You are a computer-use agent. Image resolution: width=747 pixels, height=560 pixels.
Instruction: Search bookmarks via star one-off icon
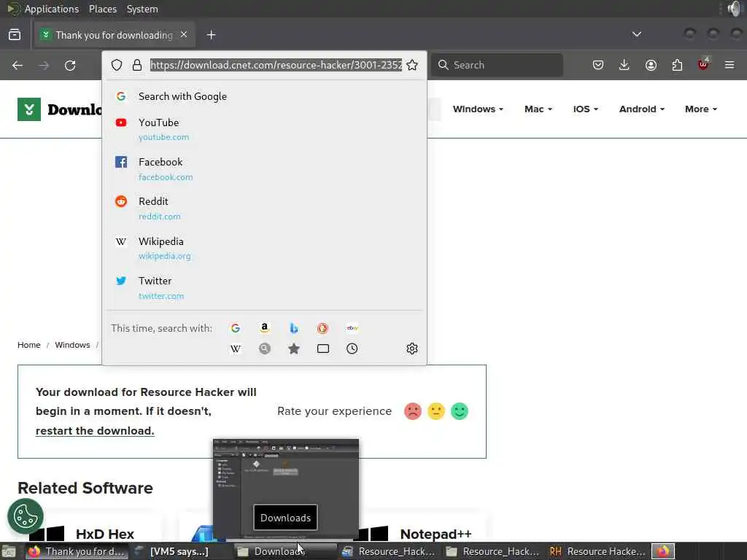pyautogui.click(x=294, y=349)
